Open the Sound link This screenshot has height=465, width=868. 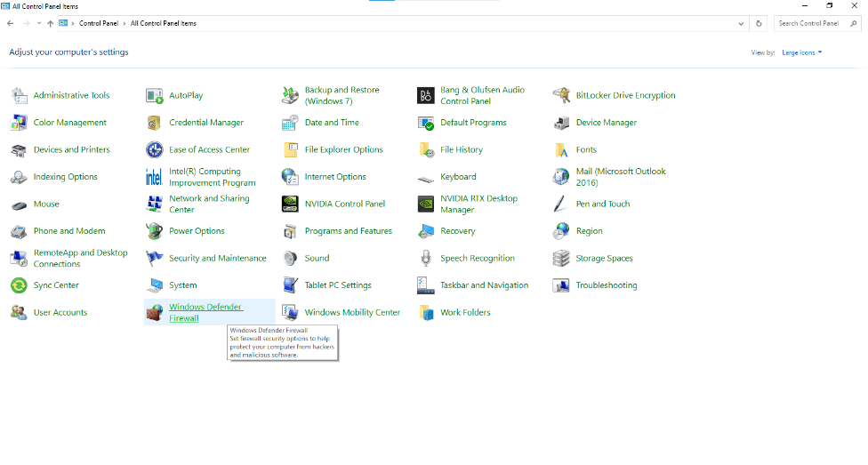click(x=317, y=258)
